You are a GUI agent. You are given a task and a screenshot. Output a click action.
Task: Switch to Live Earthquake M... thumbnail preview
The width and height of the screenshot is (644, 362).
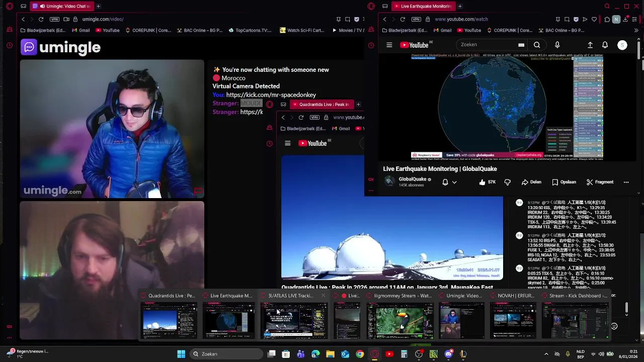pyautogui.click(x=228, y=321)
